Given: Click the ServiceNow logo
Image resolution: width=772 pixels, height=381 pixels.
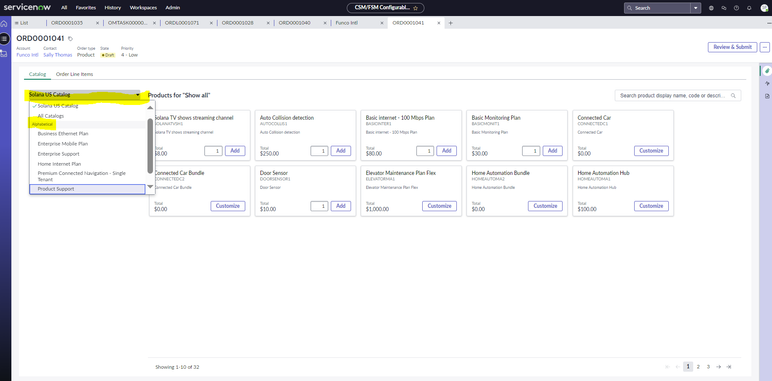Looking at the screenshot, I should (x=27, y=7).
